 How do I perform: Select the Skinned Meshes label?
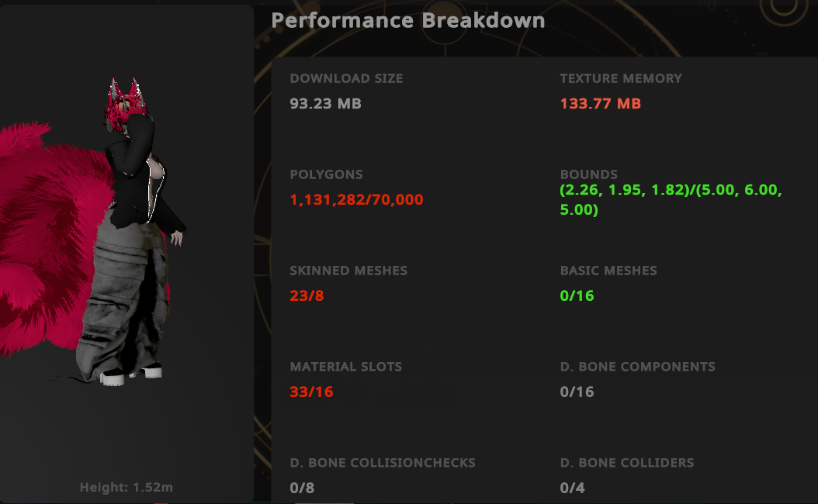(x=348, y=271)
